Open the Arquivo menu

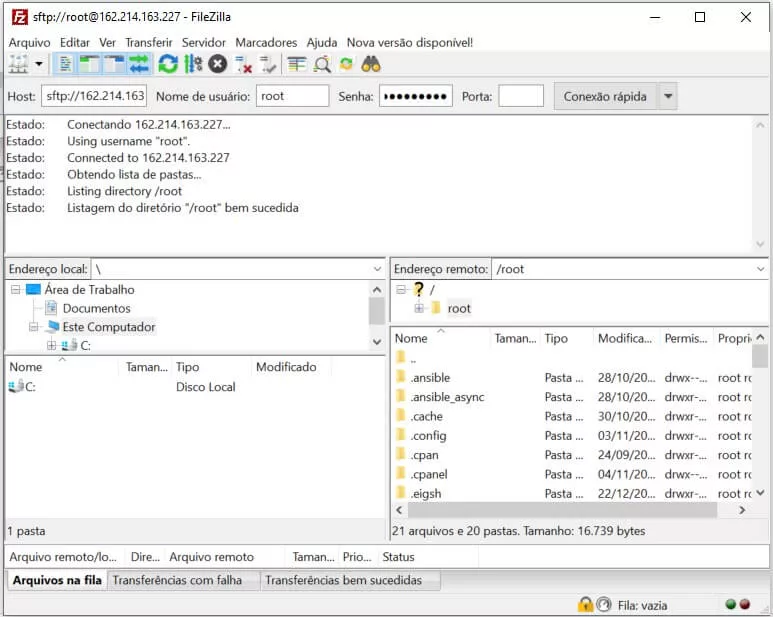coord(30,43)
